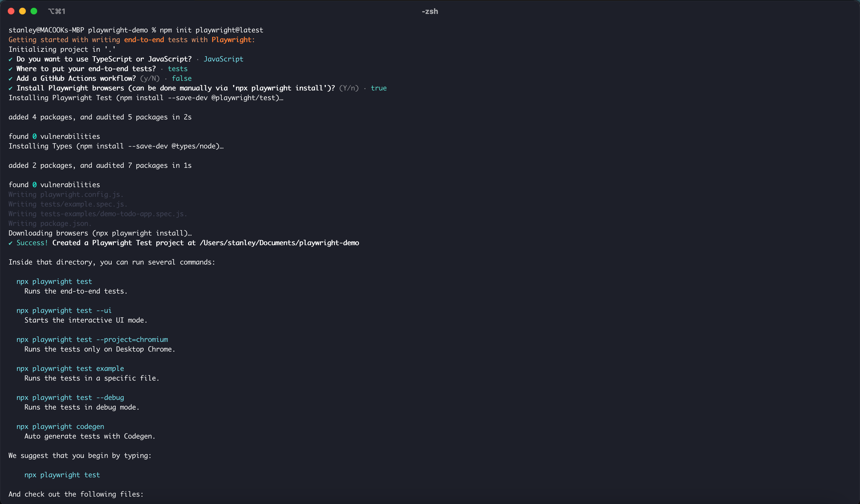Click the 'JavaScript' answer text
The height and width of the screenshot is (504, 860).
pos(224,59)
